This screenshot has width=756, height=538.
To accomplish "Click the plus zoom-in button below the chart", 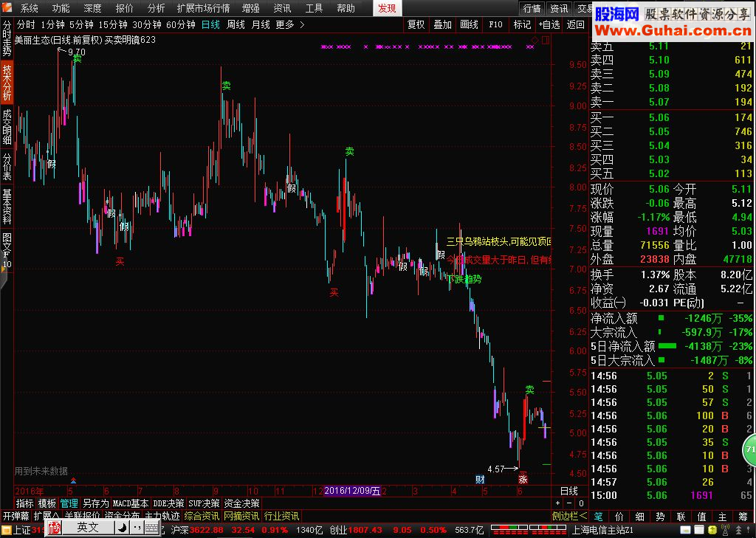I will click(558, 503).
